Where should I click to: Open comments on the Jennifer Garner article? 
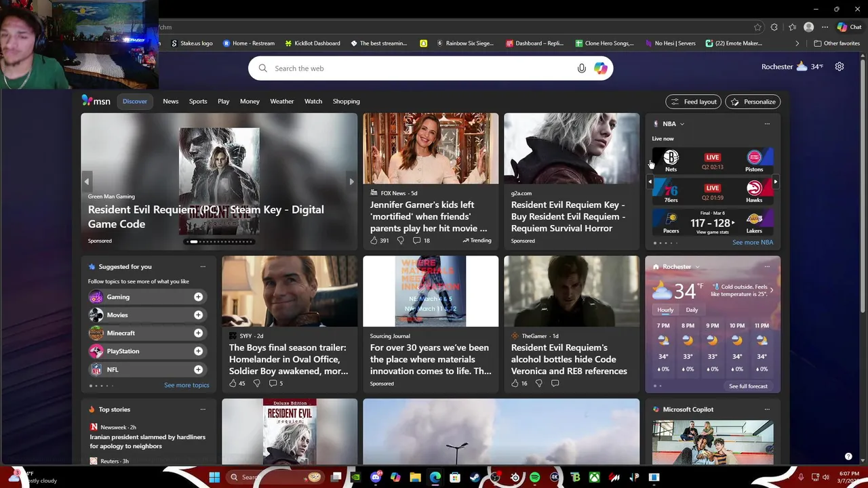pyautogui.click(x=421, y=241)
